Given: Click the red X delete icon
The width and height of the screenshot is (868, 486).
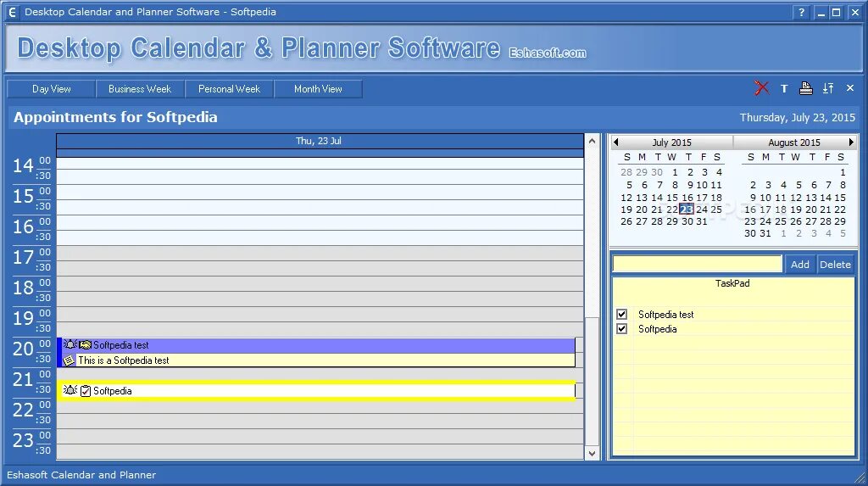Looking at the screenshot, I should [762, 88].
